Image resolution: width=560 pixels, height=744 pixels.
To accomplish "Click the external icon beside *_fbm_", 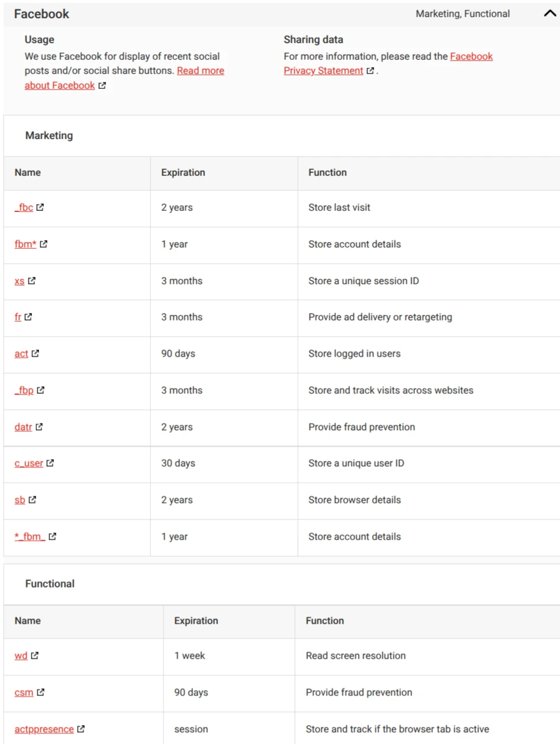I will pyautogui.click(x=53, y=537).
